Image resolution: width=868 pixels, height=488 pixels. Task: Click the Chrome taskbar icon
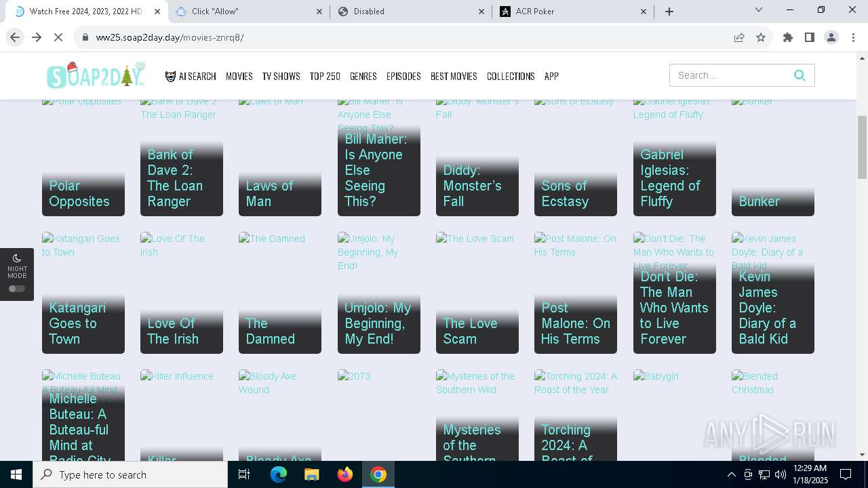(378, 474)
